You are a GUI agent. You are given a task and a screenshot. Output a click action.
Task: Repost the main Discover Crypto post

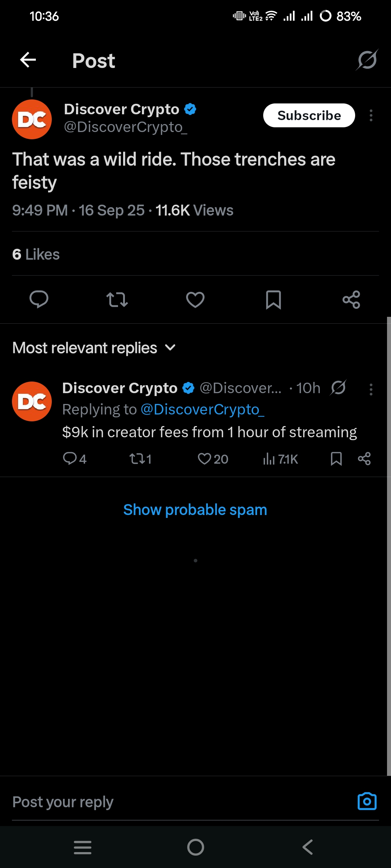pyautogui.click(x=117, y=299)
